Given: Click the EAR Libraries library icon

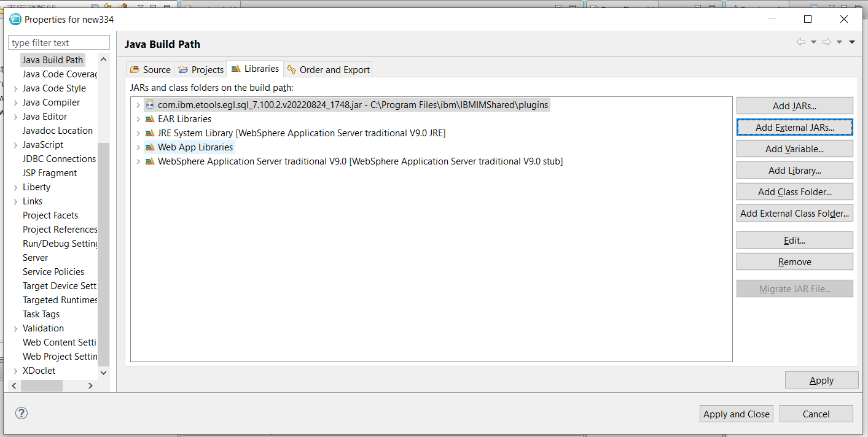Looking at the screenshot, I should (150, 119).
